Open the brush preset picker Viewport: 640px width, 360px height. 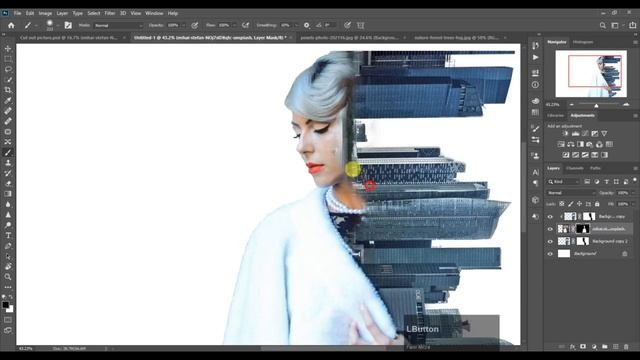52,25
